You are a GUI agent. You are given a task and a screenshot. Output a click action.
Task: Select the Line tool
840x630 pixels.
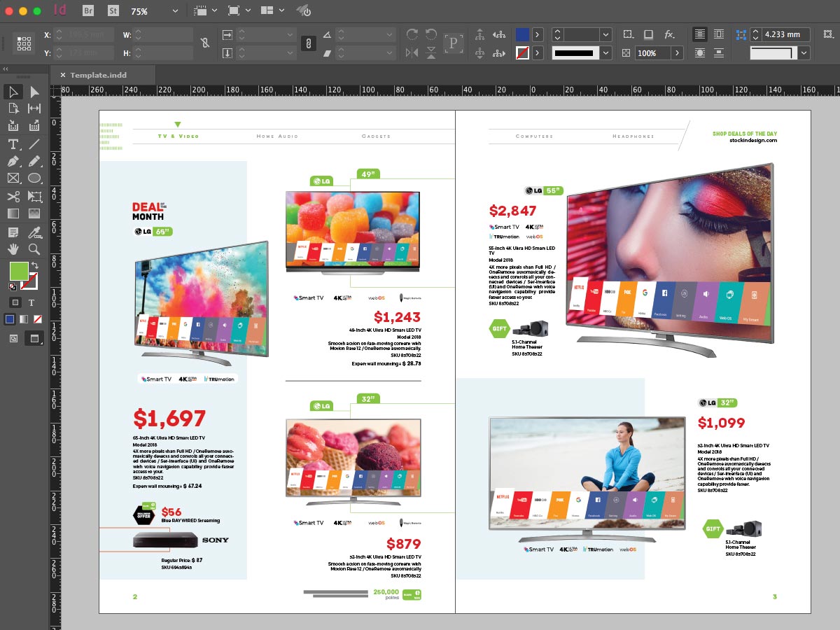click(x=34, y=144)
